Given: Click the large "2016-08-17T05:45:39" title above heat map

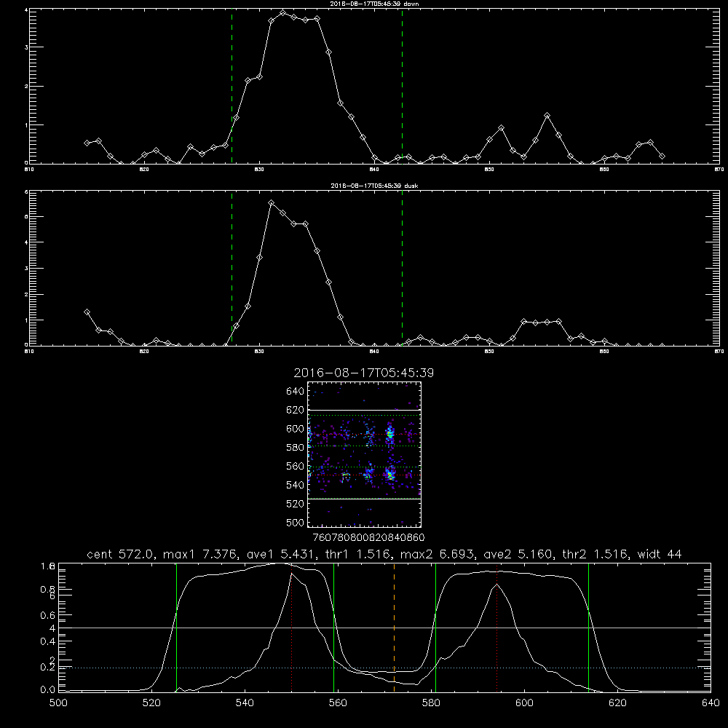Looking at the screenshot, I should tap(364, 373).
